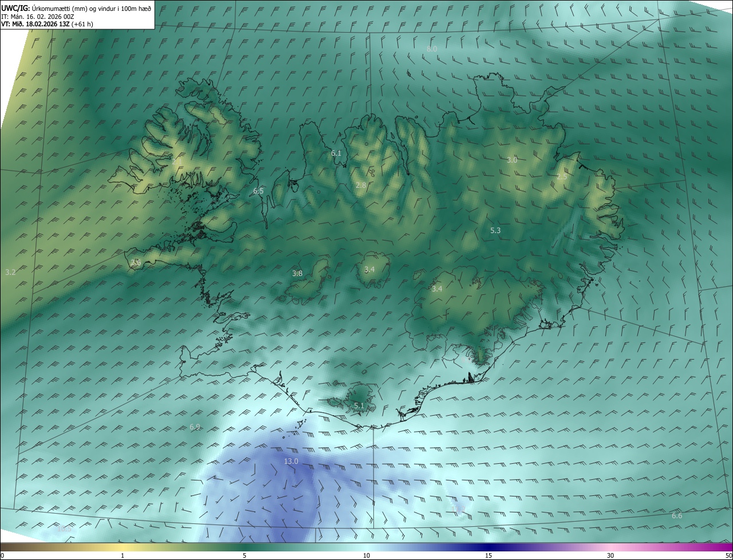Click the 3.8 value on Langjökull glacier
This screenshot has width=733, height=560.
pos(297,274)
